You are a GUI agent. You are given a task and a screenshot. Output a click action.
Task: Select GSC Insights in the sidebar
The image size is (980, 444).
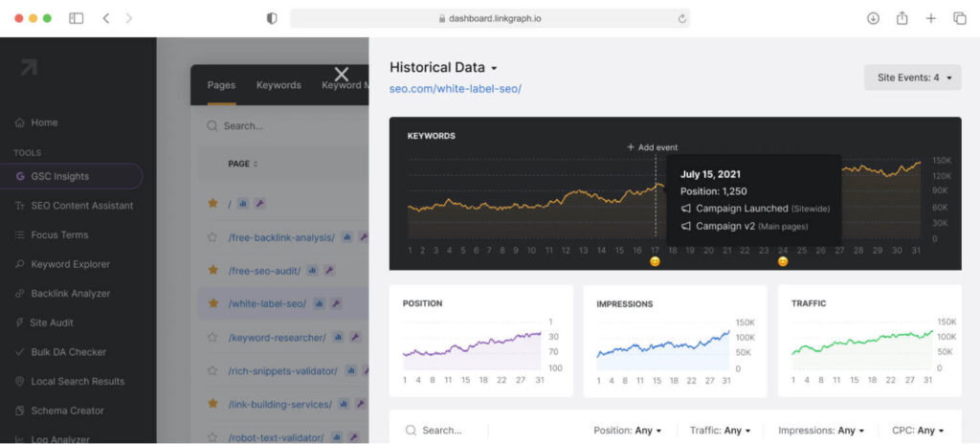(71, 176)
